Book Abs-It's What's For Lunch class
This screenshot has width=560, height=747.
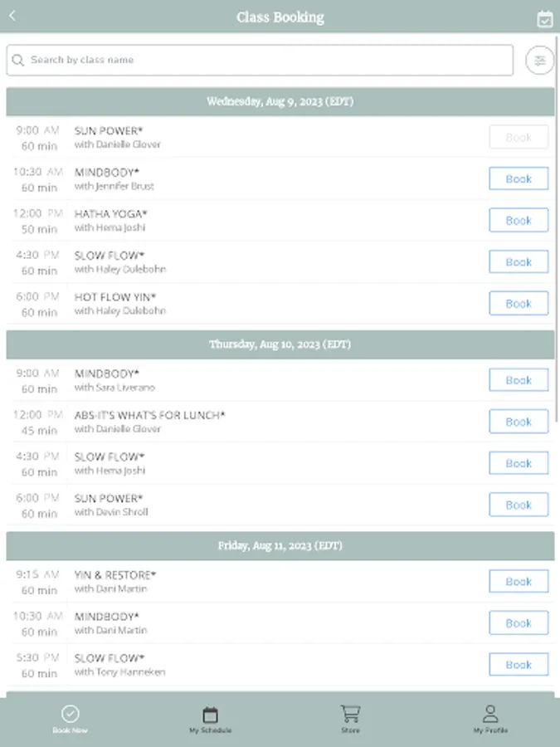coord(519,422)
